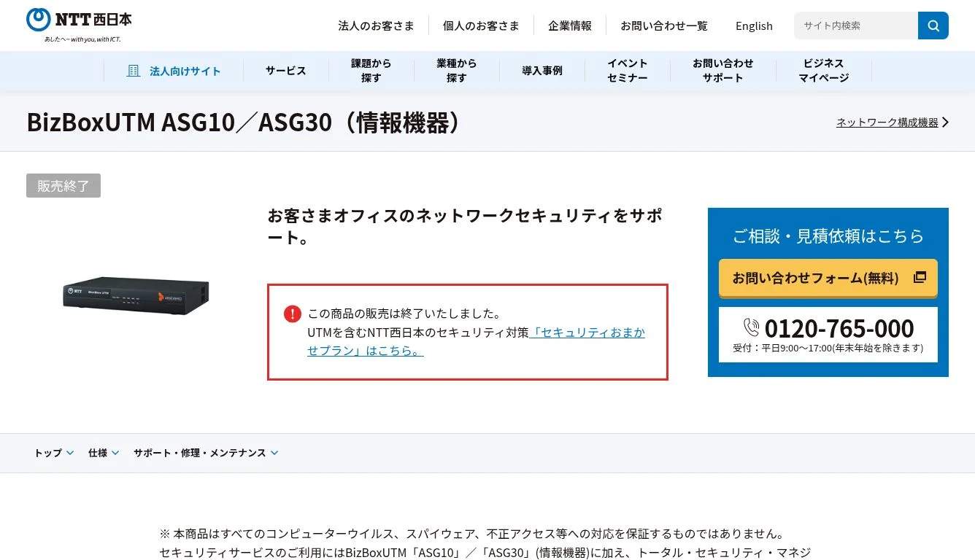
Task: Click お問い合わせフォーム(無料) button
Action: [x=828, y=278]
